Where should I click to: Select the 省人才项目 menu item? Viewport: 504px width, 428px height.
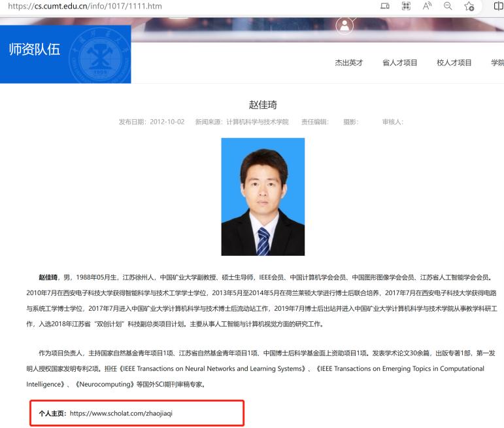(399, 63)
